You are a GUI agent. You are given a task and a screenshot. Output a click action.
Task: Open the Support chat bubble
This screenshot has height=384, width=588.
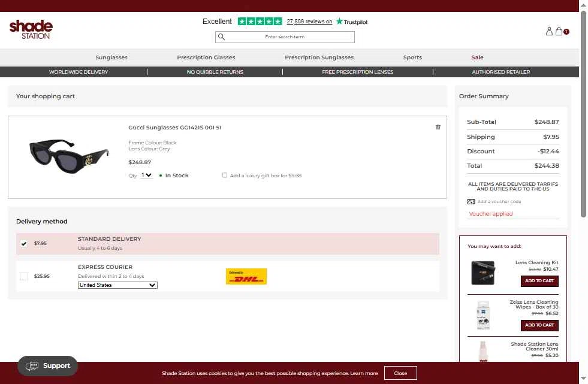tap(47, 365)
